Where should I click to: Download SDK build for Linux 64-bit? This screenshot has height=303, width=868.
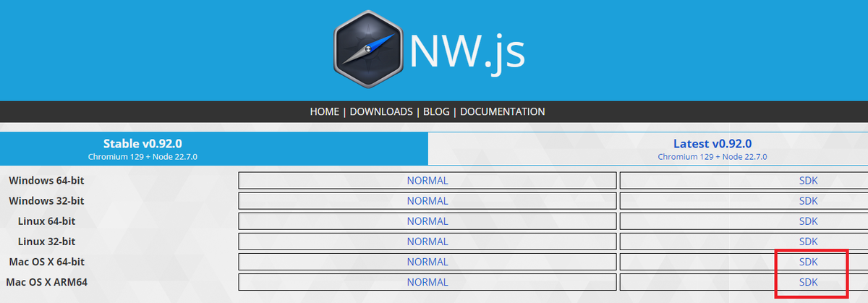pyautogui.click(x=744, y=221)
